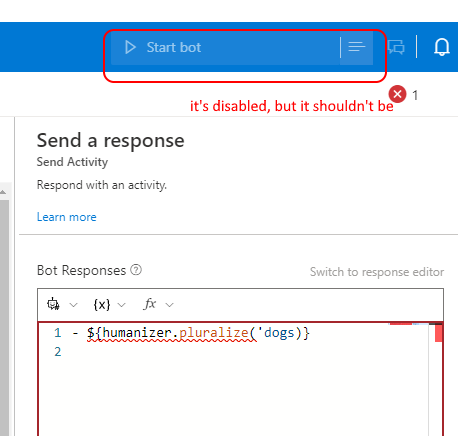Open the Learn more link
This screenshot has width=458, height=436.
click(67, 217)
